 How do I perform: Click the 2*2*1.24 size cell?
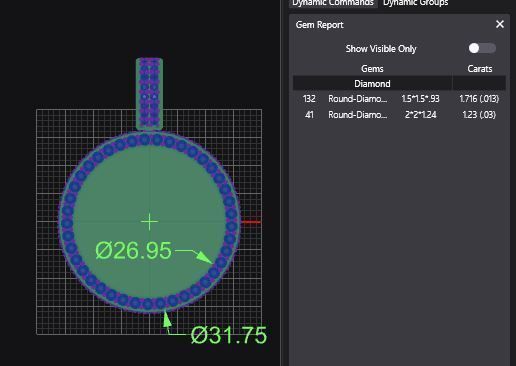[x=420, y=115]
